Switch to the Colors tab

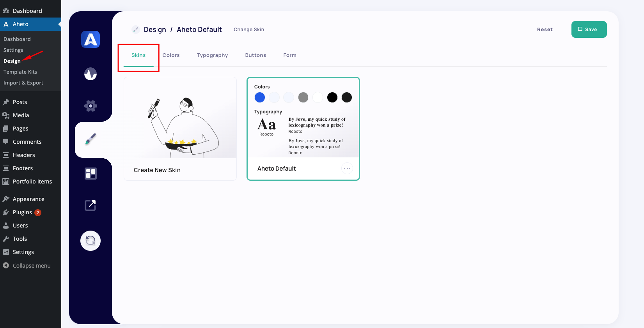(171, 55)
